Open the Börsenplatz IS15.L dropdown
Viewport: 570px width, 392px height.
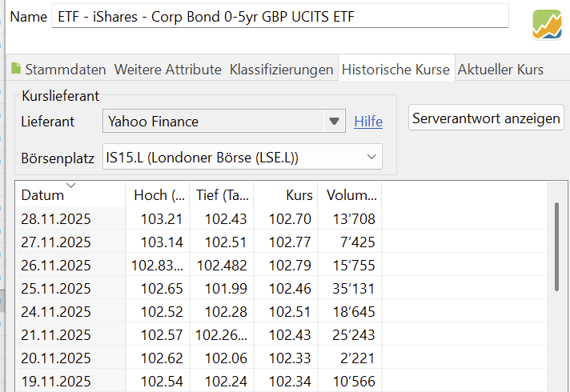click(x=371, y=158)
